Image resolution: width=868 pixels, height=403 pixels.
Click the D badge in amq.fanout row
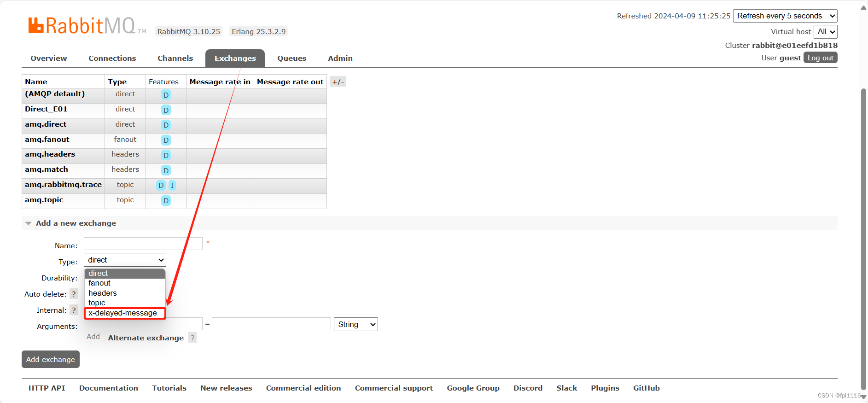(166, 140)
